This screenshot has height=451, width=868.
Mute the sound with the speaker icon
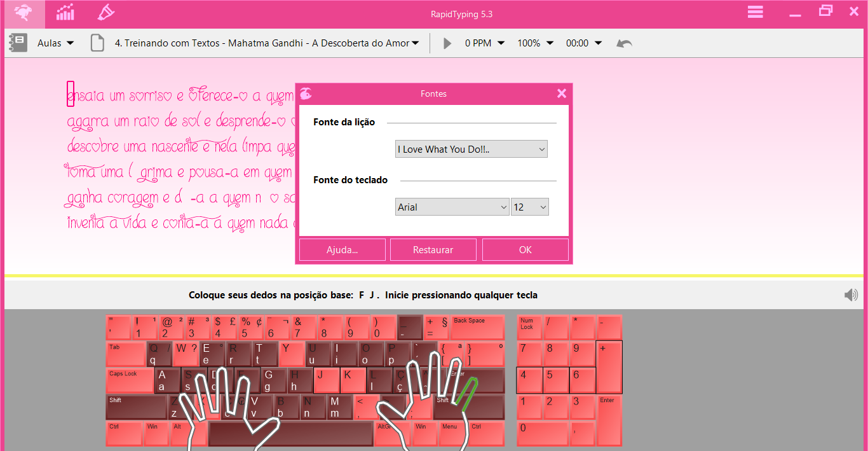(x=851, y=295)
